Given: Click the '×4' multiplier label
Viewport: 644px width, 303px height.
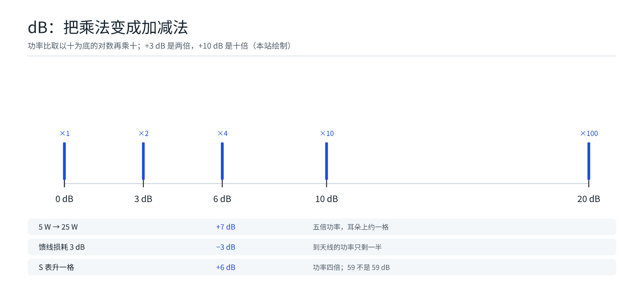Looking at the screenshot, I should click(x=222, y=133).
